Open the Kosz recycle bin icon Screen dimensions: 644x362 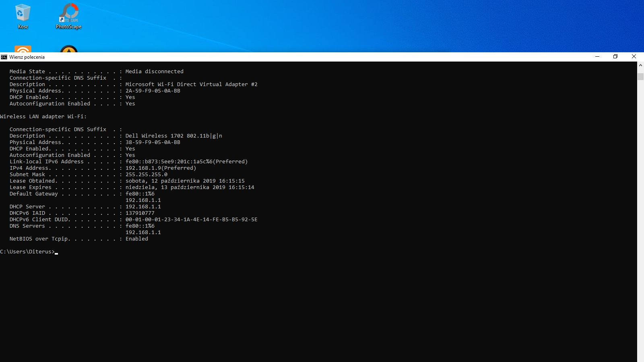(x=23, y=16)
